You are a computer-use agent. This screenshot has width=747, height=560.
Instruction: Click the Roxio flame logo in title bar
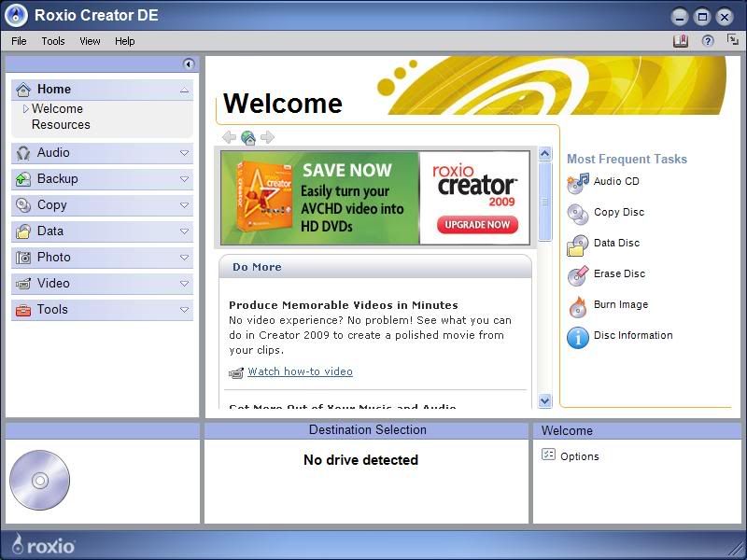click(x=16, y=16)
